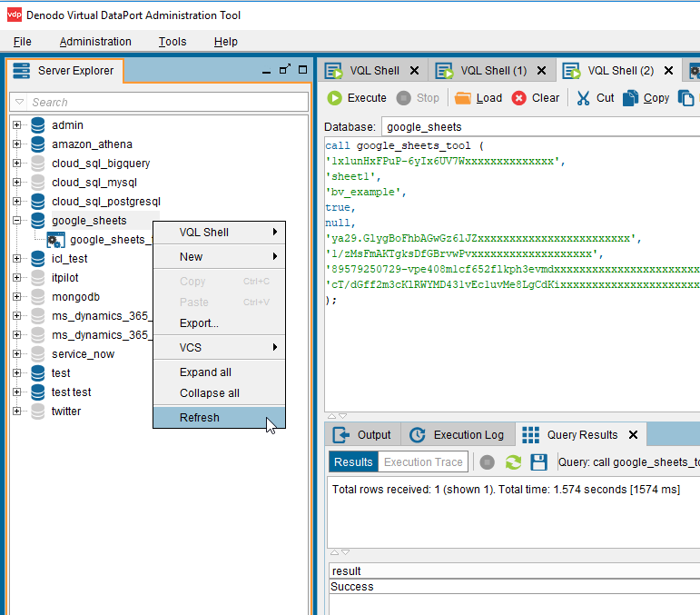Click splitter collapse arrows below editor
Viewport: 700px width, 615px height.
(x=337, y=416)
